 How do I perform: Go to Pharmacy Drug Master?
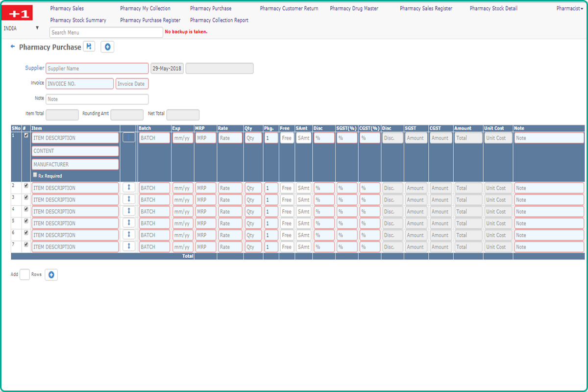coord(354,9)
